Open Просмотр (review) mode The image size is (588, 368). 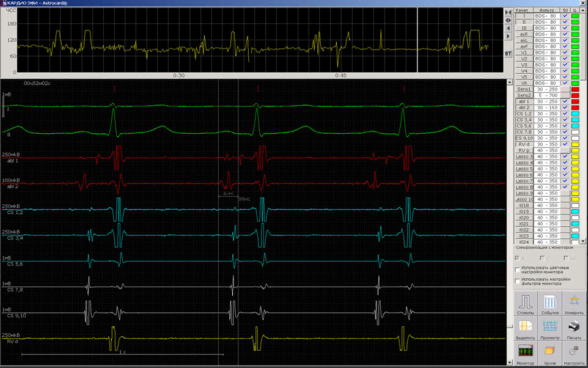tap(549, 329)
